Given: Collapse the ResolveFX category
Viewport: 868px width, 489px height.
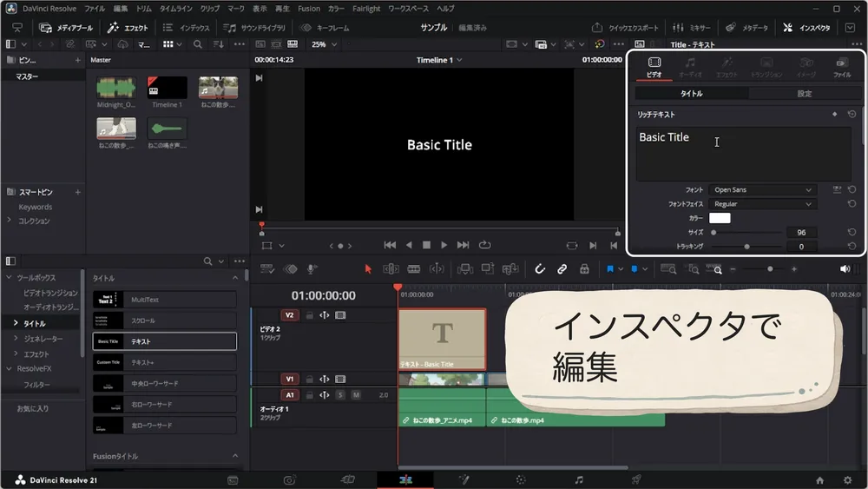Looking at the screenshot, I should point(9,368).
